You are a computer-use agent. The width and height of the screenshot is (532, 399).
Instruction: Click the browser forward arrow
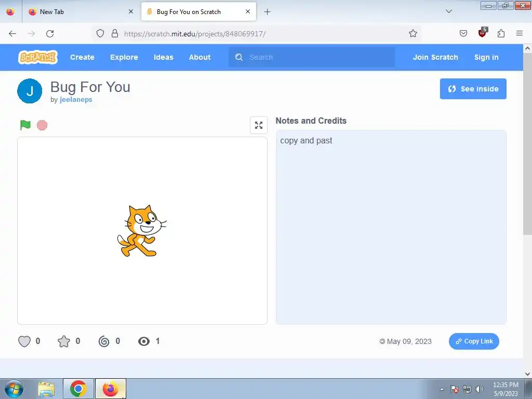tap(31, 33)
